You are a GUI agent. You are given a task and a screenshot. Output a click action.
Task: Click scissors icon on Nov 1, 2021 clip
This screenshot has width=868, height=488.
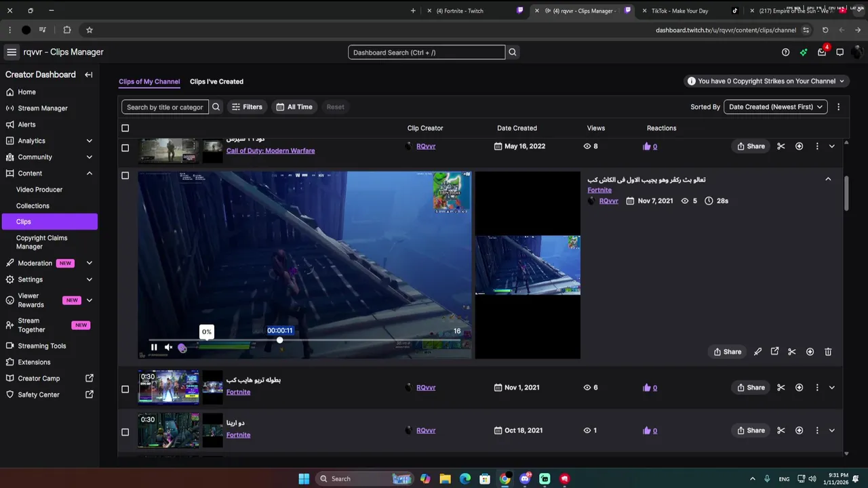tap(781, 388)
